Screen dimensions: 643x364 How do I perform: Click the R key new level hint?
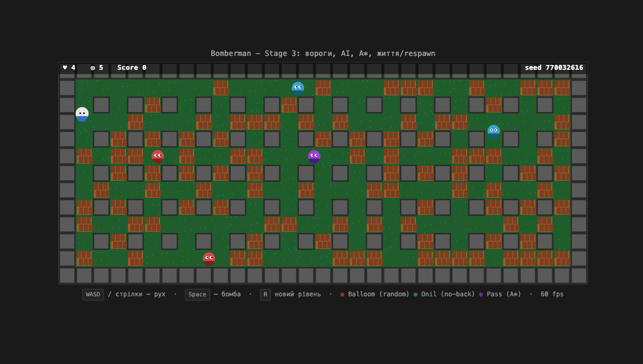pyautogui.click(x=266, y=295)
